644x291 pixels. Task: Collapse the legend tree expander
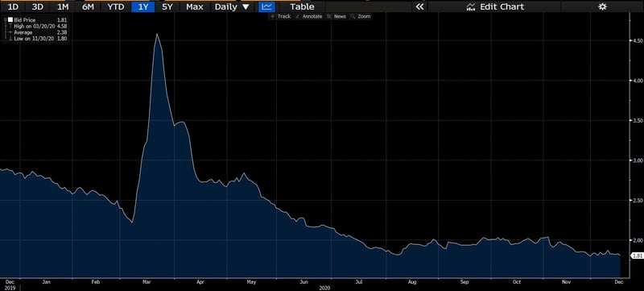5,19
